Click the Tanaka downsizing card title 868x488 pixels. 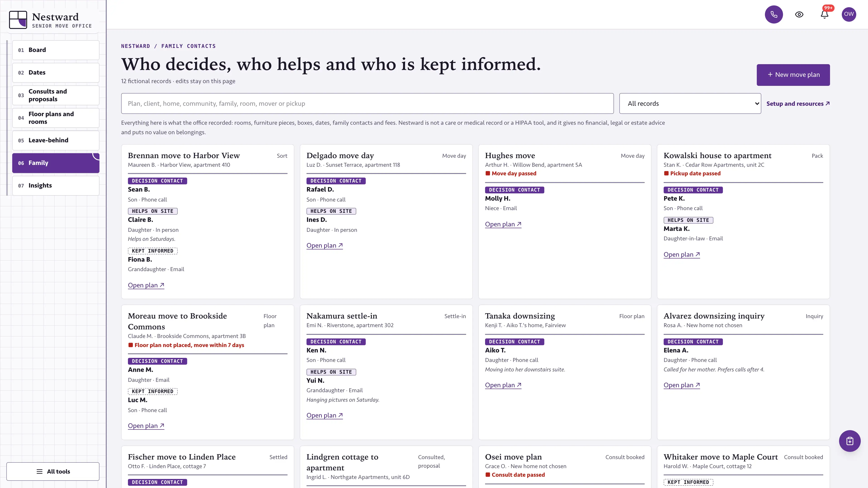pos(520,316)
